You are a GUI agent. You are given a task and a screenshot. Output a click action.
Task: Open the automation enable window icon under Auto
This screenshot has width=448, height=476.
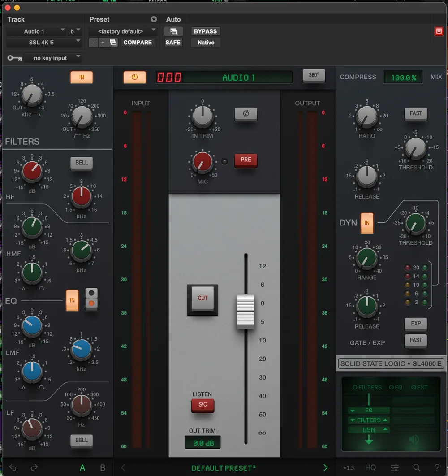174,31
